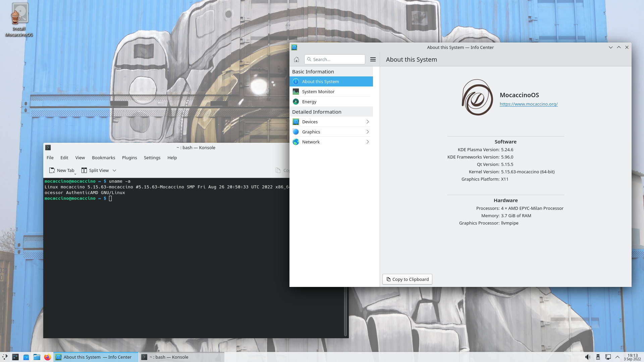Open Split View dropdown arrow
The height and width of the screenshot is (362, 644).
tap(114, 170)
